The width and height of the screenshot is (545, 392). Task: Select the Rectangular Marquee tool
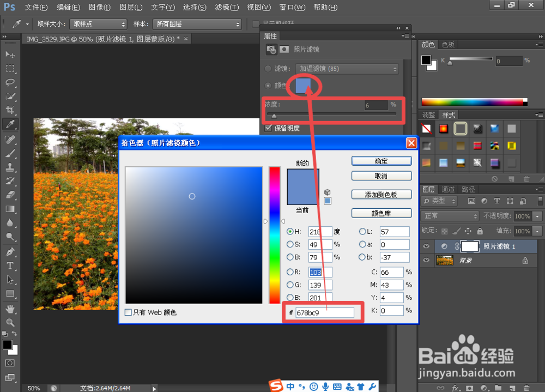click(10, 69)
